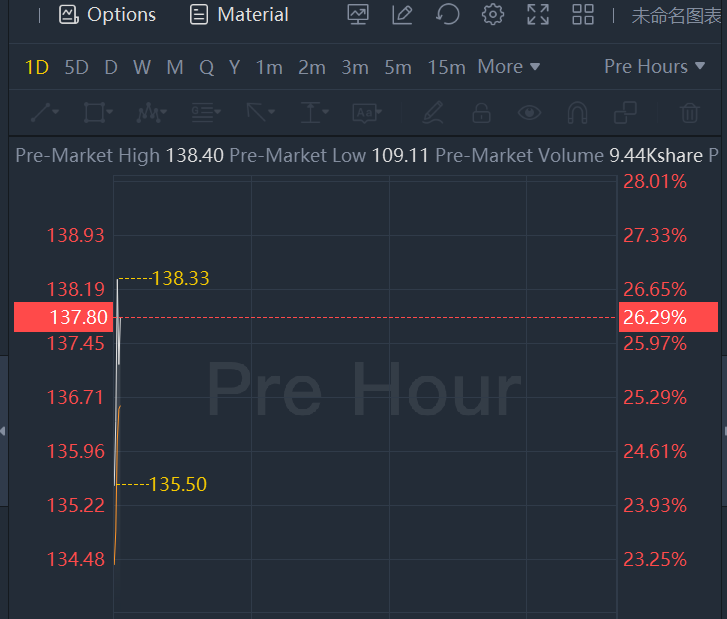Select the magnet snap drawing tool
Viewport: 727px width, 619px height.
coord(577,113)
